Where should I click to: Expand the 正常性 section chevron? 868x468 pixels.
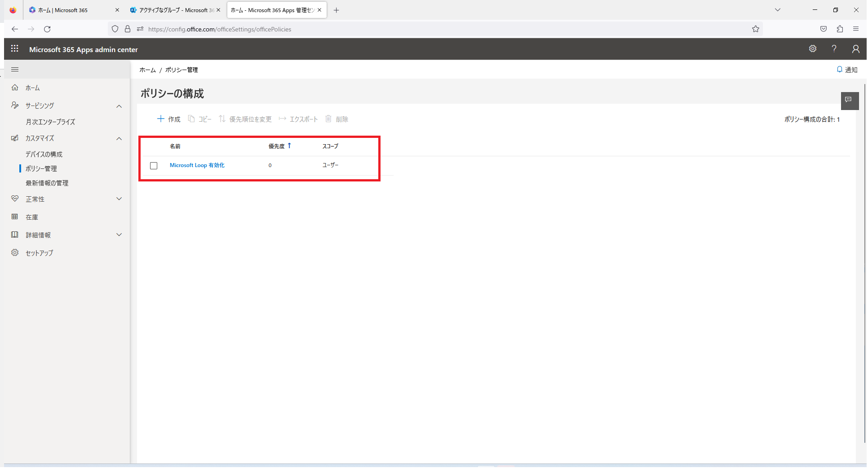pyautogui.click(x=119, y=199)
